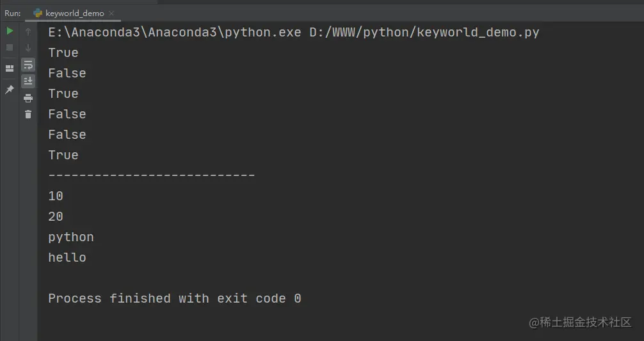The image size is (644, 341).
Task: Click the python.exe command line text
Action: (x=175, y=32)
